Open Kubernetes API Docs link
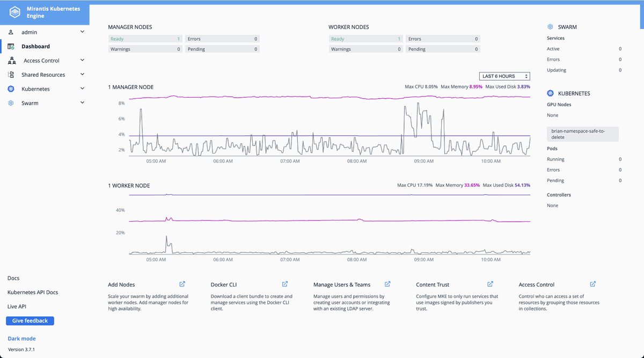This screenshot has width=644, height=358. pos(33,293)
